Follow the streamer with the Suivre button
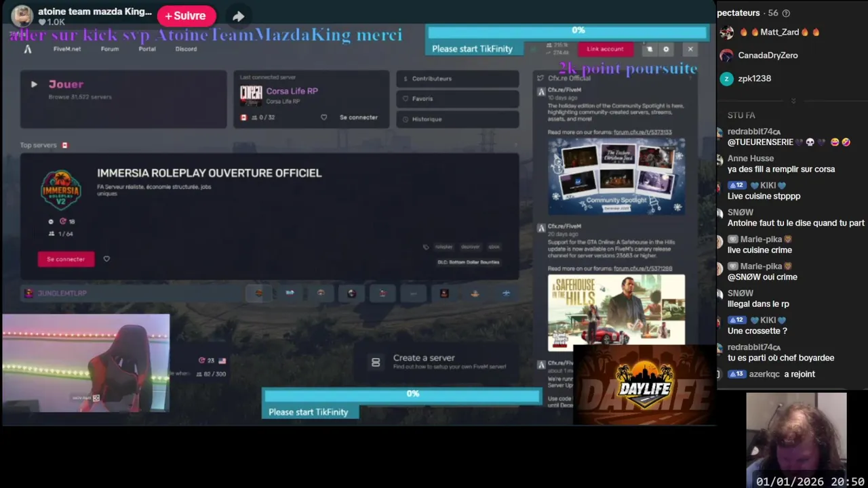Viewport: 868px width, 488px height. (186, 16)
